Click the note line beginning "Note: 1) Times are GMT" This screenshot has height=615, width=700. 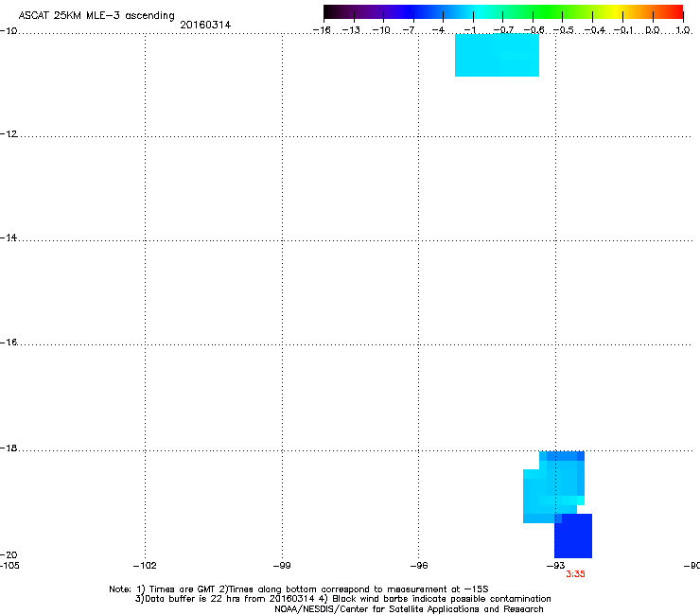[299, 589]
